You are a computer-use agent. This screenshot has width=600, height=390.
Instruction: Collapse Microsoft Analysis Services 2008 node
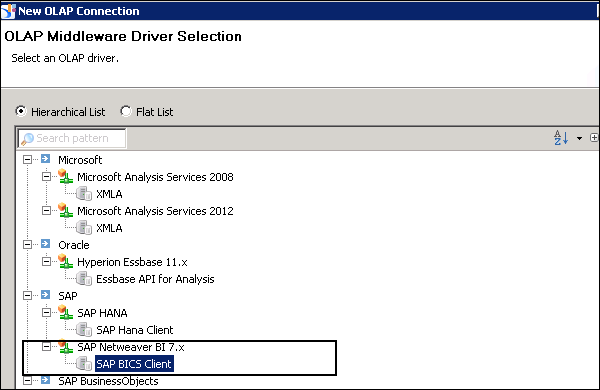[x=46, y=176]
